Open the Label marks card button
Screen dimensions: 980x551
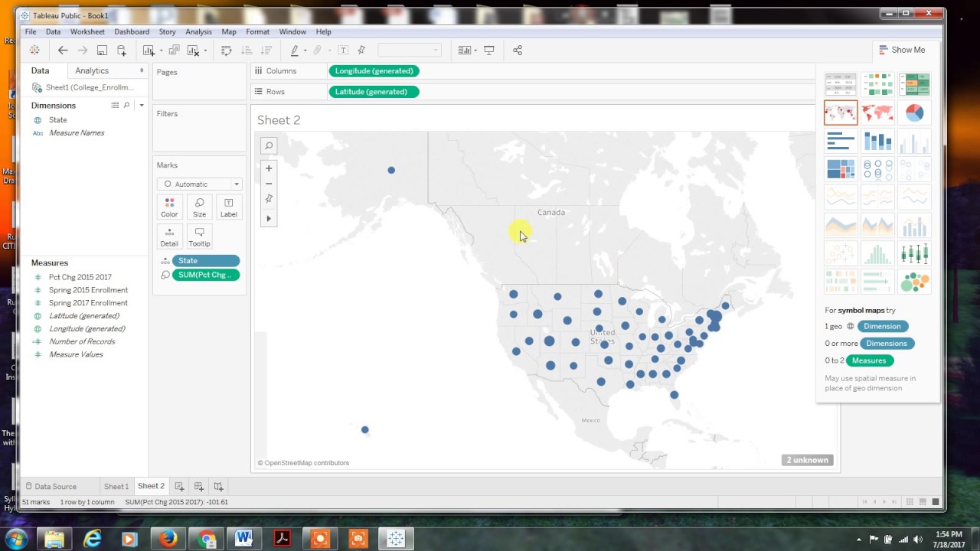229,207
